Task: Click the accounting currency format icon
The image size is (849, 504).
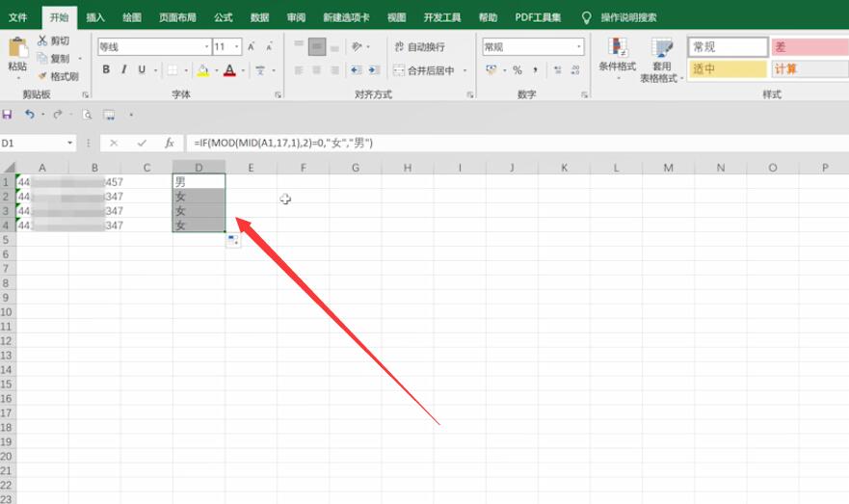Action: tap(491, 69)
